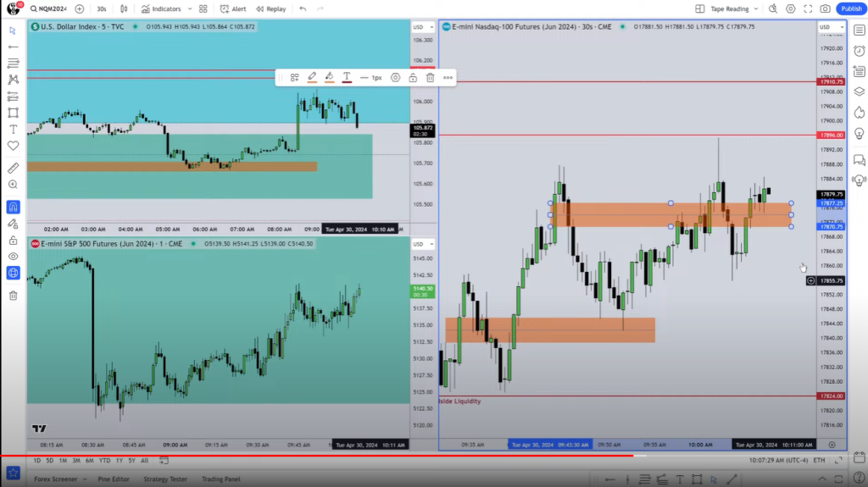Viewport: 868px width, 487px height.
Task: Take a chart snapshot with camera icon
Action: point(825,8)
